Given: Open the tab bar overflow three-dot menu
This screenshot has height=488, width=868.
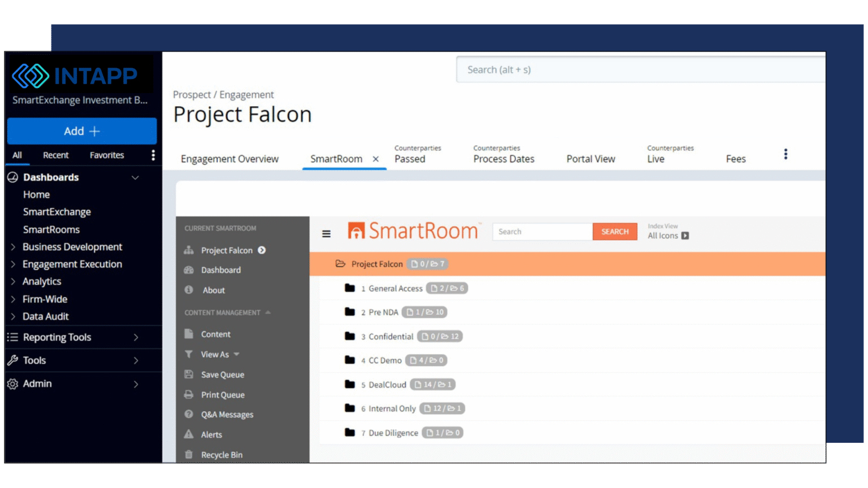Looking at the screenshot, I should (x=785, y=154).
